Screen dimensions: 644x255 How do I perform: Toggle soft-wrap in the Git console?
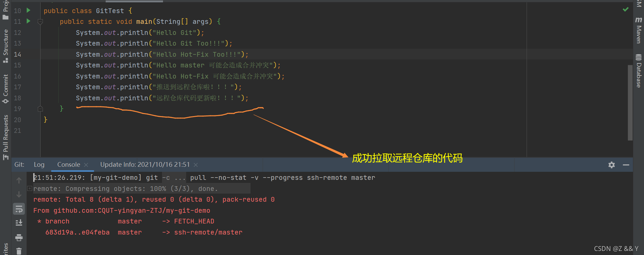coord(19,209)
